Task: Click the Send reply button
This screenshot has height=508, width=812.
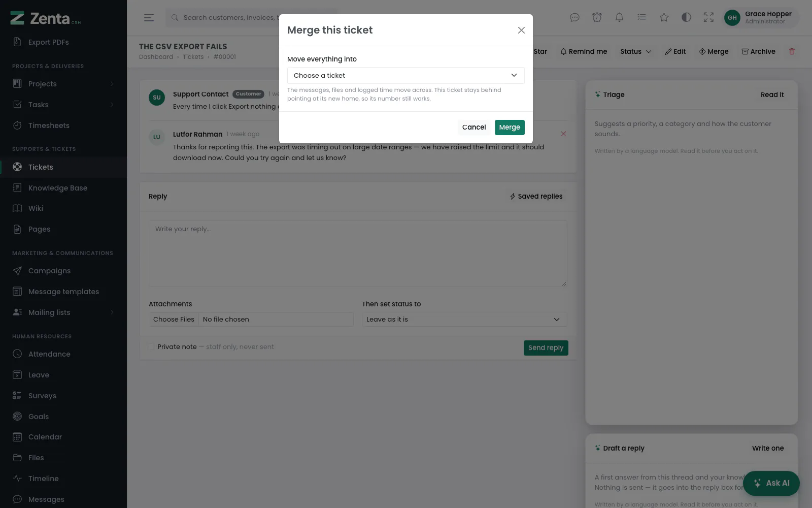Action: [546, 348]
